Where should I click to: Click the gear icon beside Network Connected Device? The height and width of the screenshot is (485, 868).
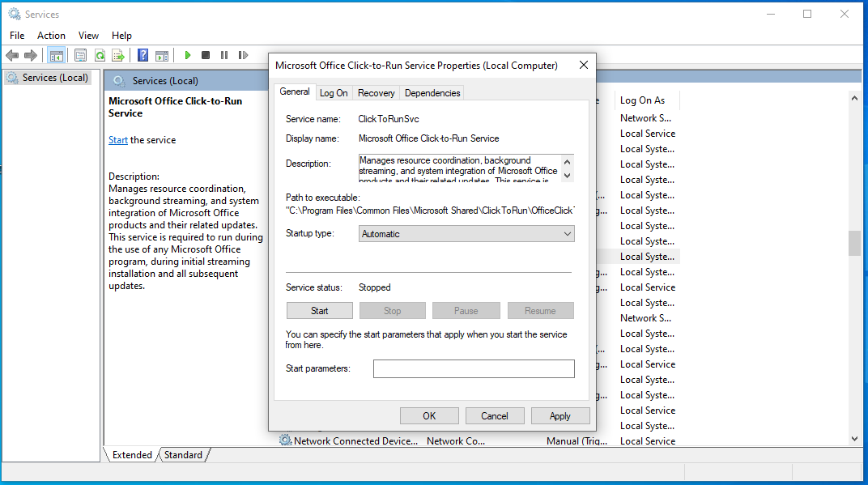tap(285, 440)
